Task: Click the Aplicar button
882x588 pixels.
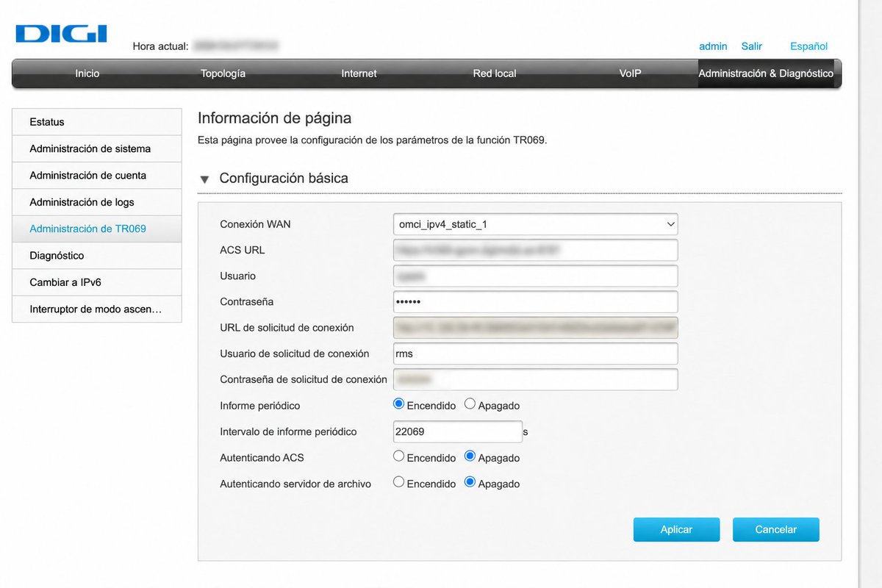Action: pyautogui.click(x=676, y=529)
